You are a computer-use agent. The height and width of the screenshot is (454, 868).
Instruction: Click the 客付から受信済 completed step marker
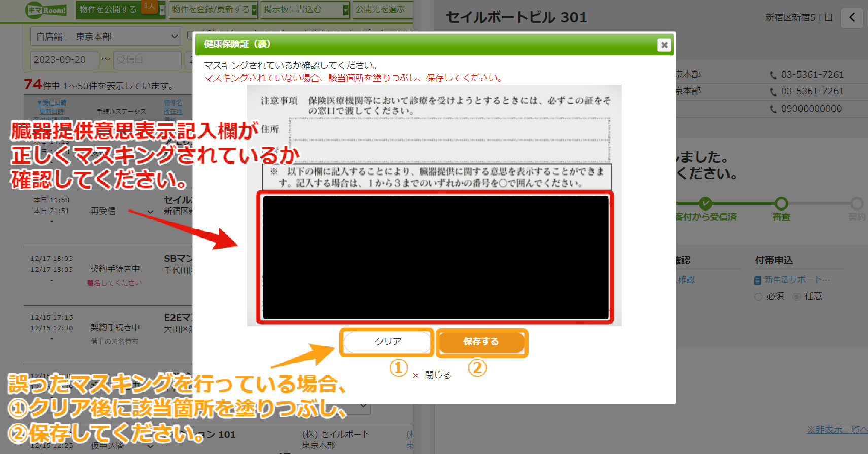click(705, 203)
